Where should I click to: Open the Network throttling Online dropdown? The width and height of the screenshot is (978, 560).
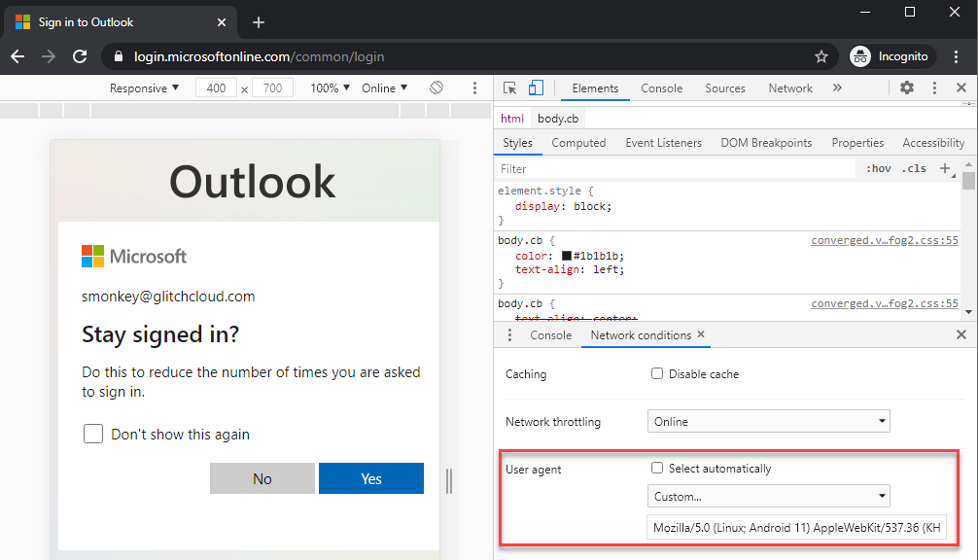tap(769, 421)
